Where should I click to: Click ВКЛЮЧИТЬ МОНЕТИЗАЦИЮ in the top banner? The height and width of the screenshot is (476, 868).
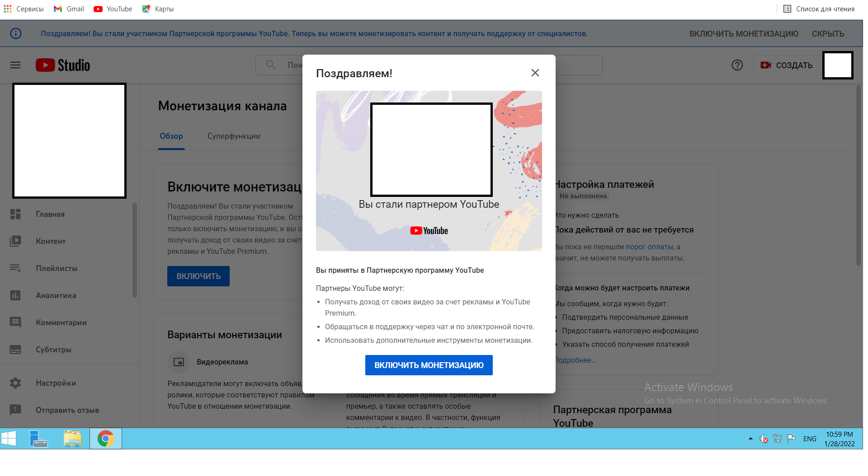(744, 34)
